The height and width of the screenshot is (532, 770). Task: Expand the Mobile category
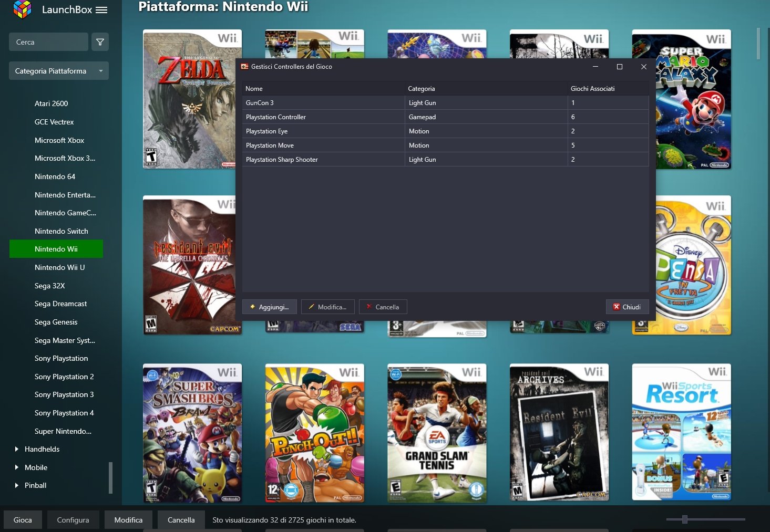click(x=17, y=467)
